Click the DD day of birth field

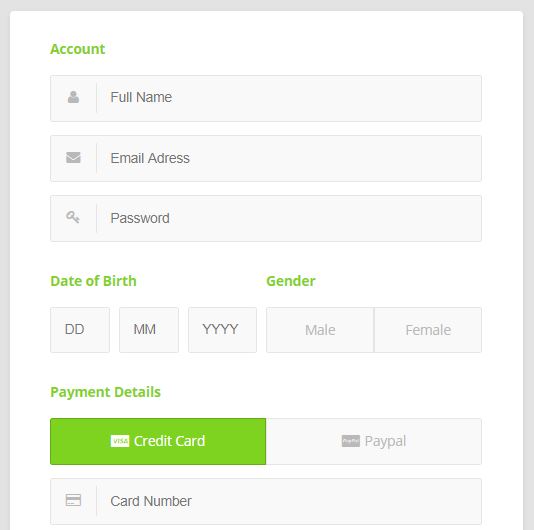coord(80,330)
